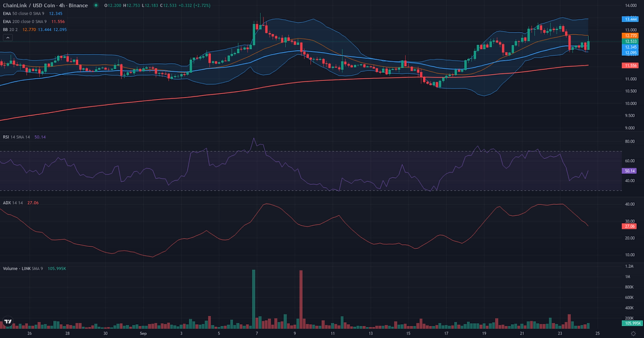
Task: Click the 12.095 lower band price label
Action: tap(630, 53)
